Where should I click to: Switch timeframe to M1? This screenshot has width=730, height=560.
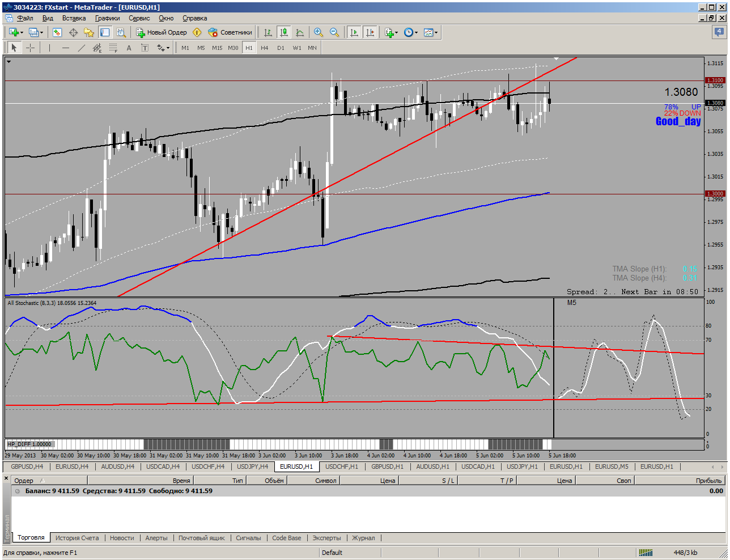pos(185,48)
